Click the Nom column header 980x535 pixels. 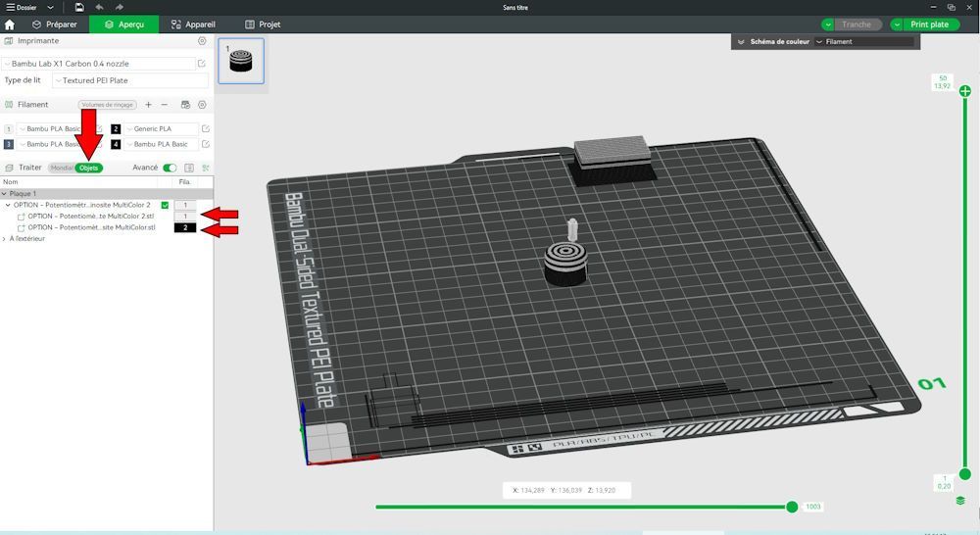pos(11,182)
